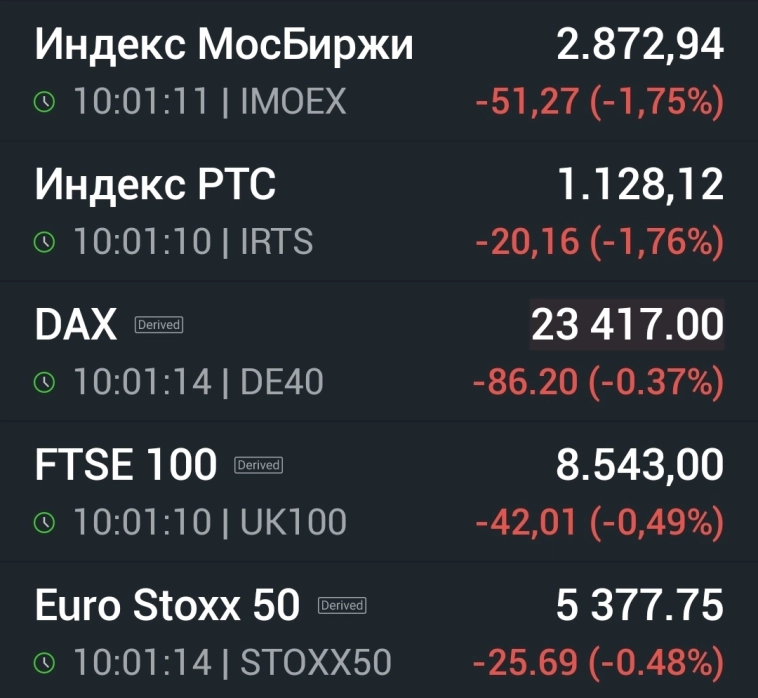Screen dimensions: 758x698
Task: Click the Derived badge next to DAX
Action: pos(158,325)
